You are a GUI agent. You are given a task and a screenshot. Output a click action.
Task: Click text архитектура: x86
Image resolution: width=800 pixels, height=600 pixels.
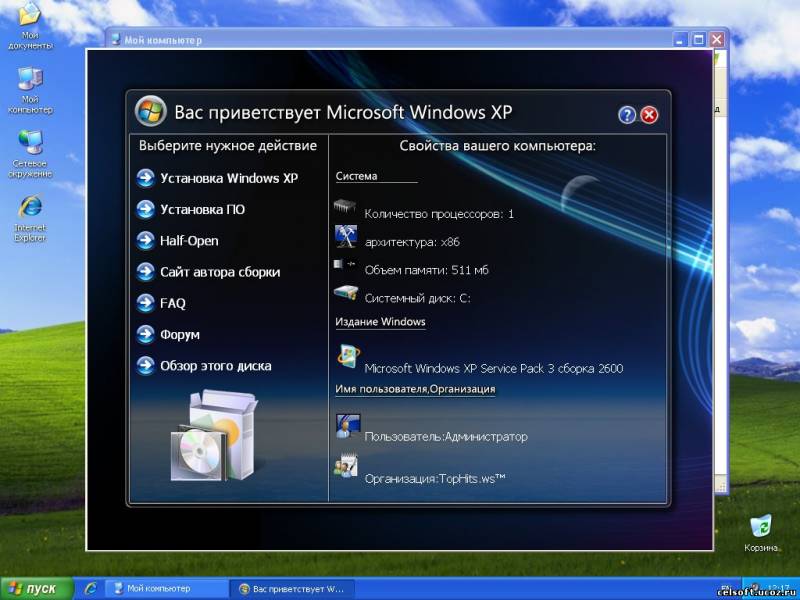[x=412, y=242]
